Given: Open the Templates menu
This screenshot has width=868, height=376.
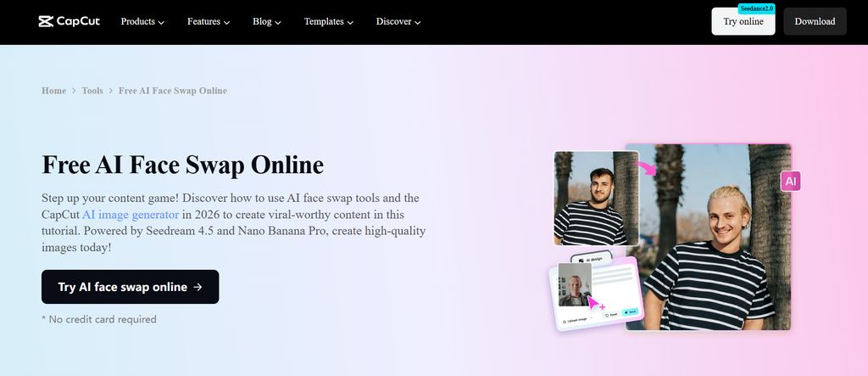Looking at the screenshot, I should tap(329, 22).
